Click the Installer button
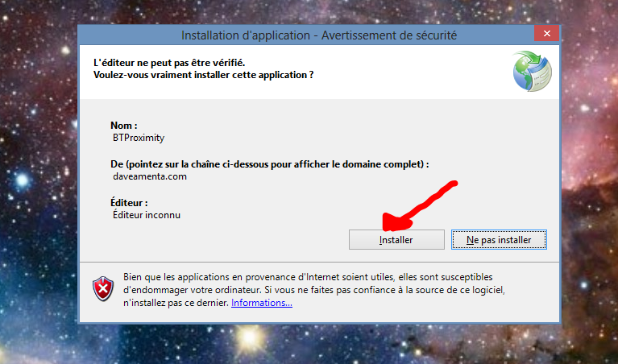The image size is (618, 364). (396, 239)
